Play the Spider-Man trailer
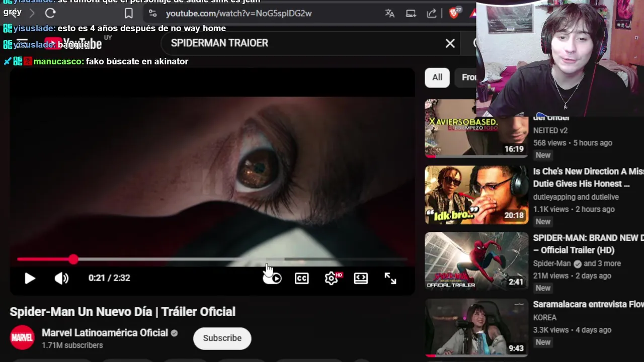Screen dimensions: 644x362 click(x=30, y=278)
